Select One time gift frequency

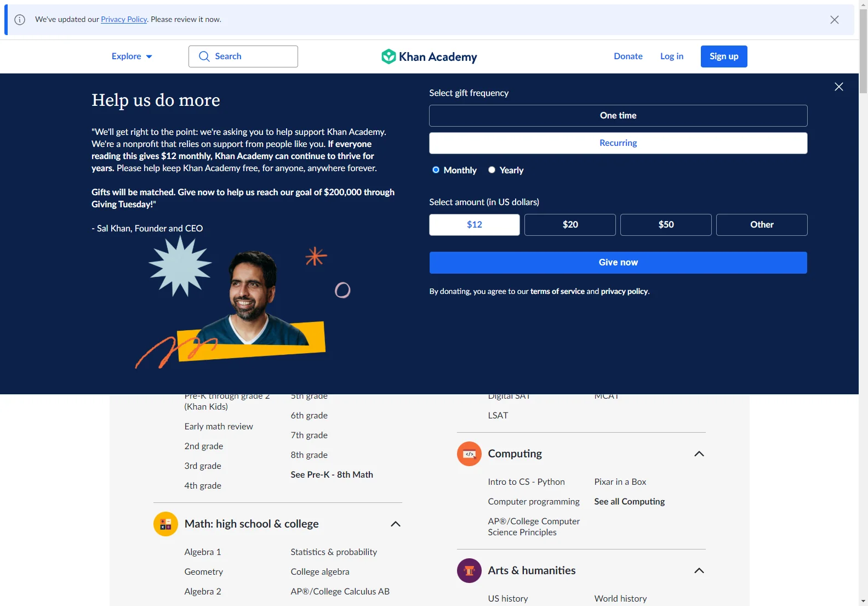618,116
